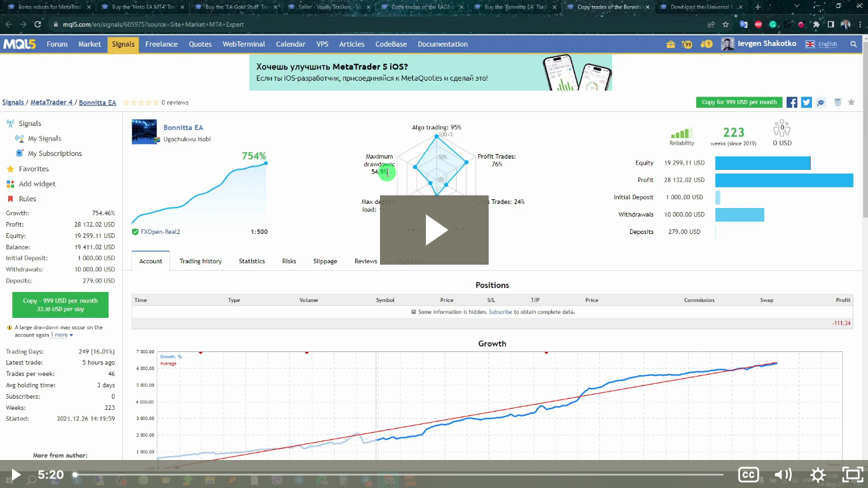The image size is (868, 488).
Task: Select My Signals in the sidebar
Action: (x=44, y=138)
